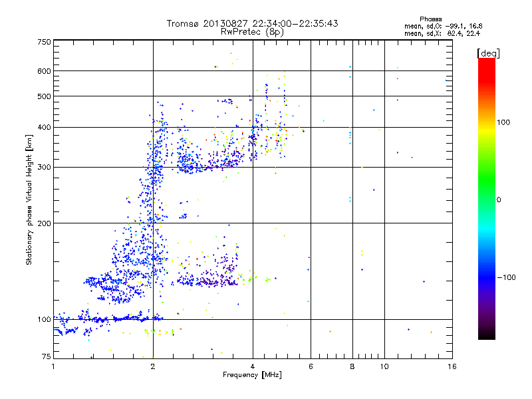This screenshot has height=399, width=532.
Task: Click the y-axis tick label '600'
Action: click(x=44, y=71)
